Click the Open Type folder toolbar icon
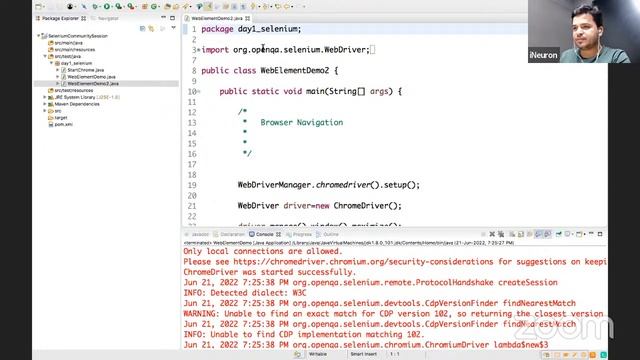 (x=167, y=7)
